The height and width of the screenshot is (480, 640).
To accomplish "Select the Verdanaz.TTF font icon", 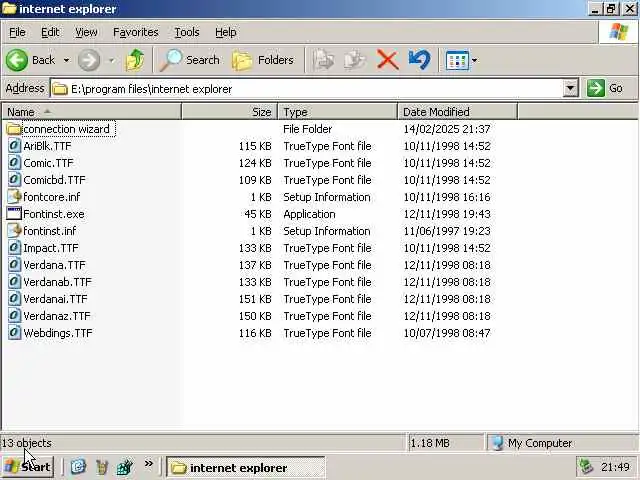I will click(x=14, y=316).
